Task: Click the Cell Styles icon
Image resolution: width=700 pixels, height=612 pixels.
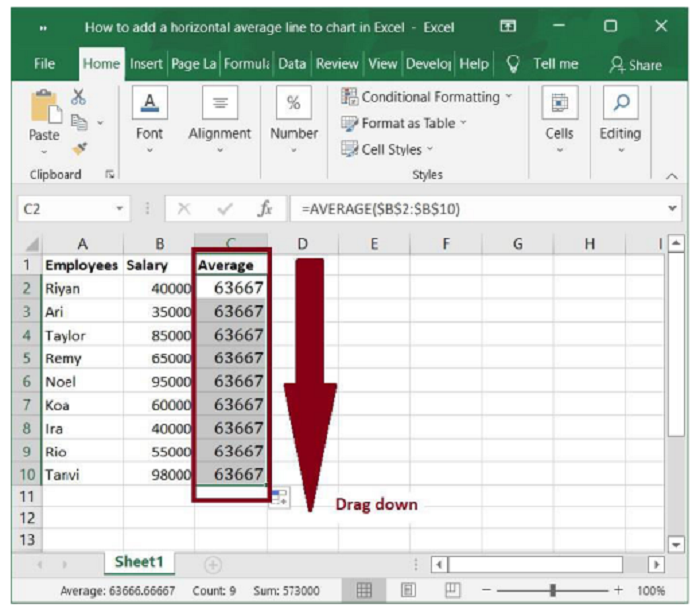Action: tap(350, 149)
